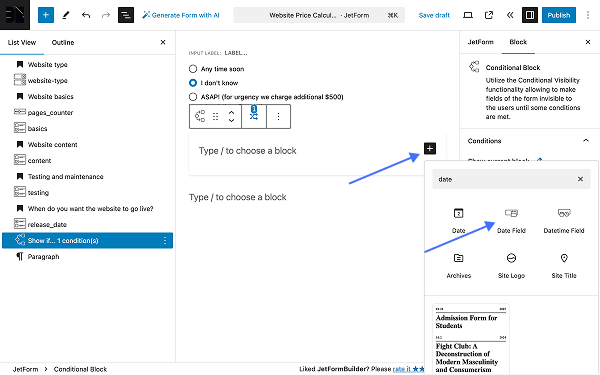Insert the Archives block
The image size is (600, 375).
(458, 266)
